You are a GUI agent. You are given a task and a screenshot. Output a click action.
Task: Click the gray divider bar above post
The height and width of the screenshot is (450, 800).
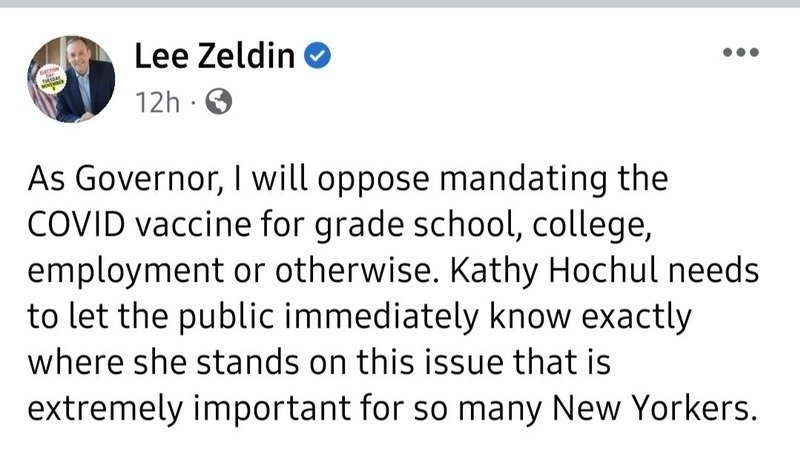[400, 4]
